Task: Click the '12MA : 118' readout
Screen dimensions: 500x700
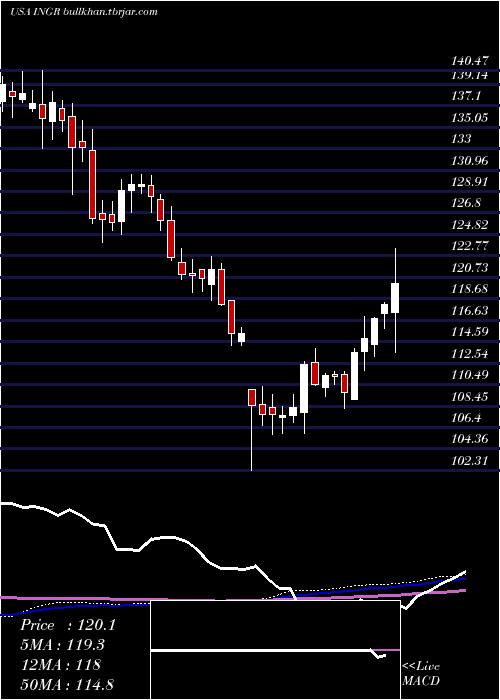Action: click(60, 664)
